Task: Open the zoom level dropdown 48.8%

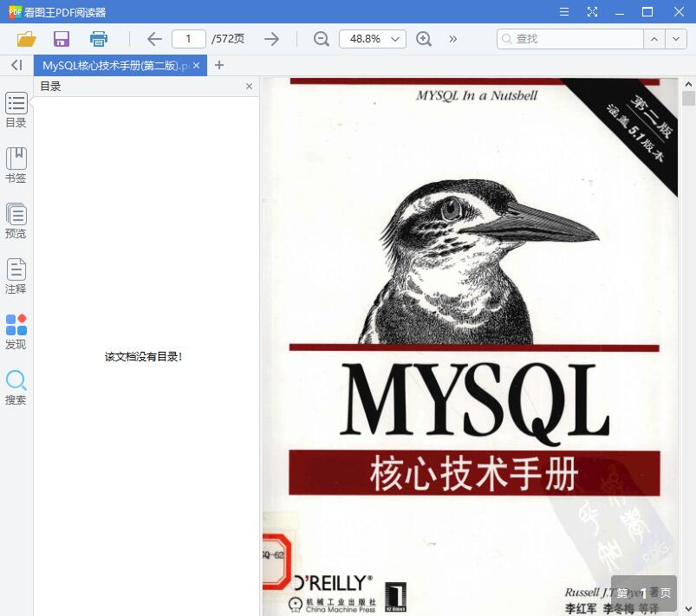Action: tap(373, 39)
